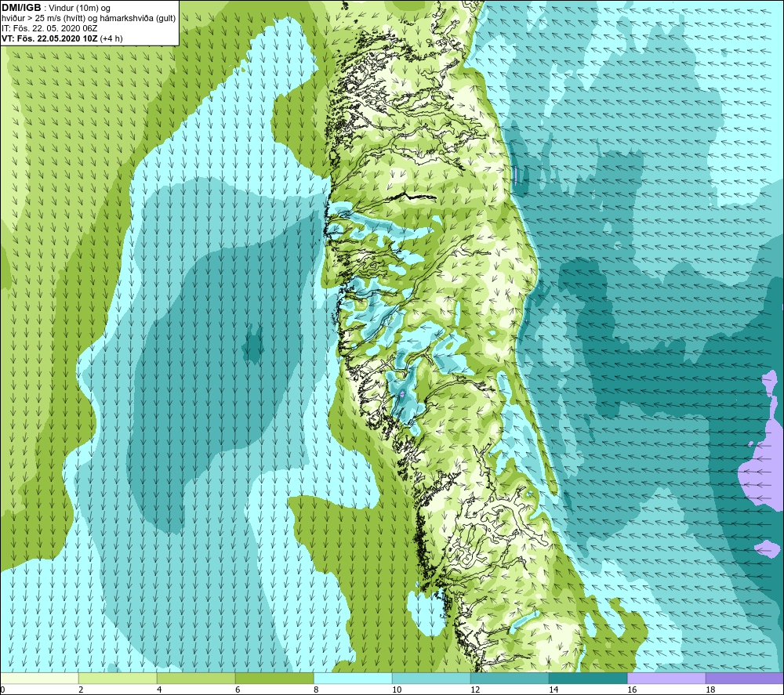The image size is (784, 695).
Task: Click the small dark teal spot in western sea
Action: [252, 344]
